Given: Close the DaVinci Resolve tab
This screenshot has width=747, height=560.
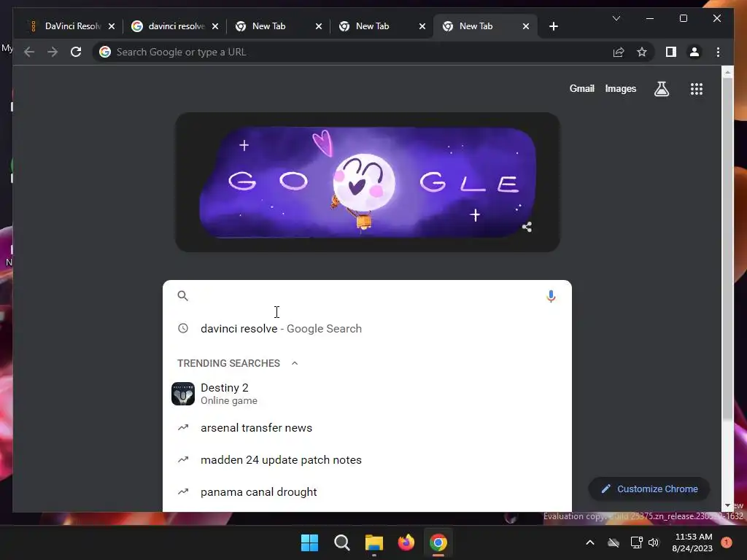Looking at the screenshot, I should click(x=112, y=26).
